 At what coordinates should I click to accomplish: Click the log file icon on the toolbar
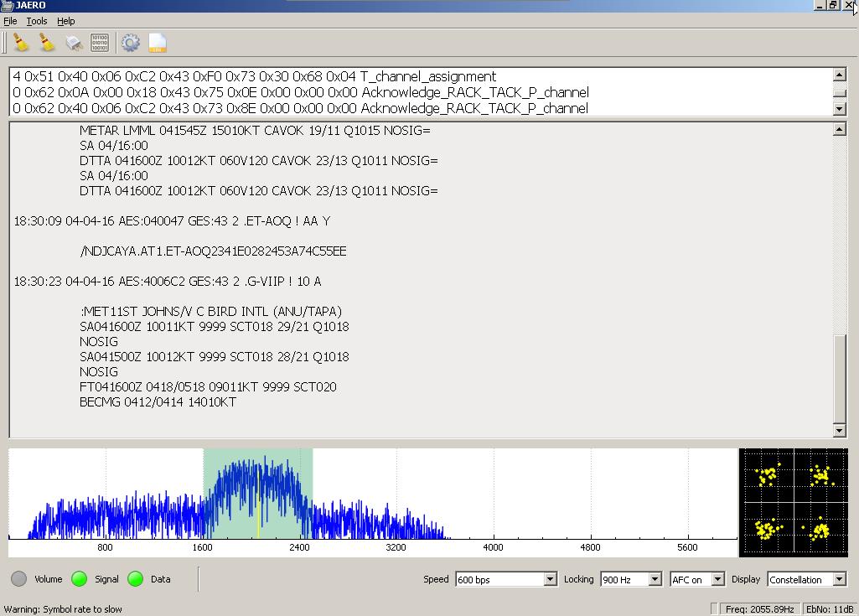158,43
